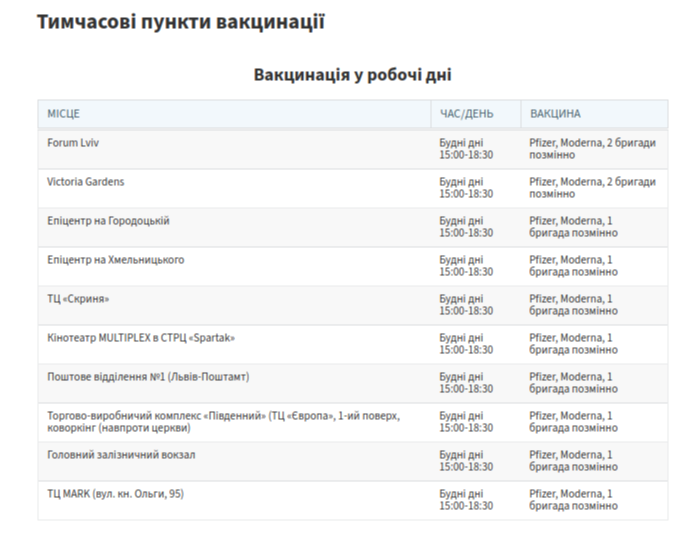The image size is (675, 538).
Task: Select the 'Кінотеатр MULTIPLEX в СТРЦ «Spartak»' cell
Action: tap(234, 344)
